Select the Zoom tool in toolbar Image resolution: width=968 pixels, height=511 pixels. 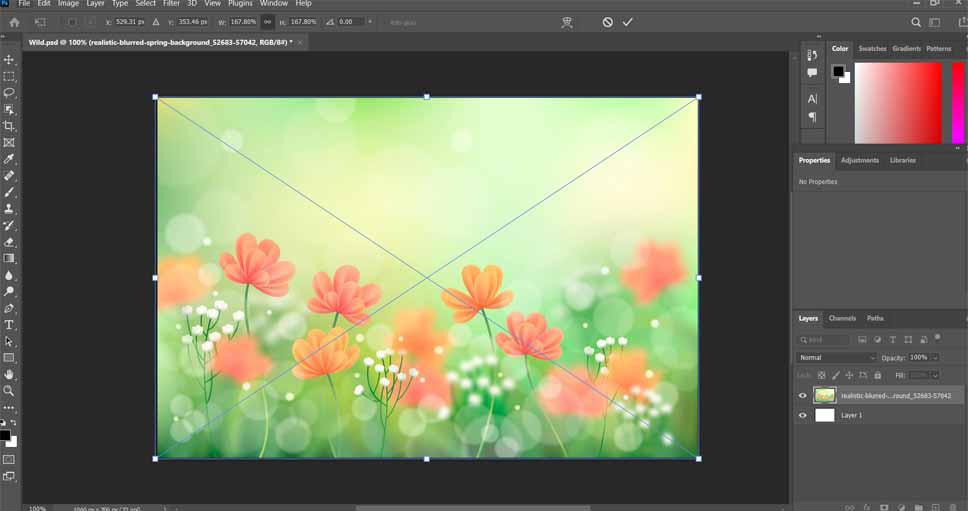click(x=9, y=391)
